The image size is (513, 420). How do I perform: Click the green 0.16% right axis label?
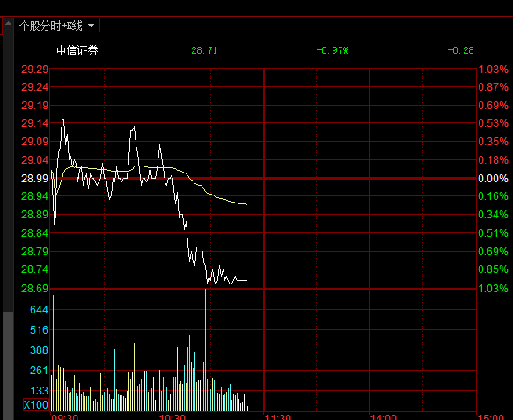[x=493, y=196]
